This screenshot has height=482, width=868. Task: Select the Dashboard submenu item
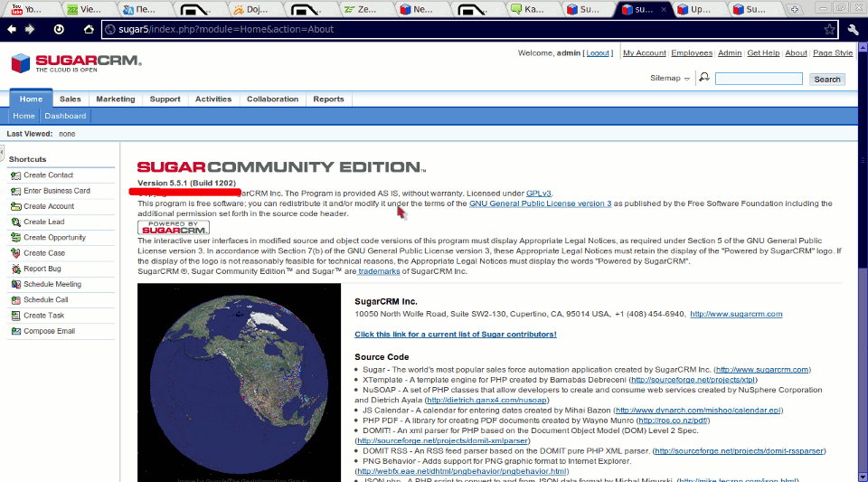click(x=65, y=116)
